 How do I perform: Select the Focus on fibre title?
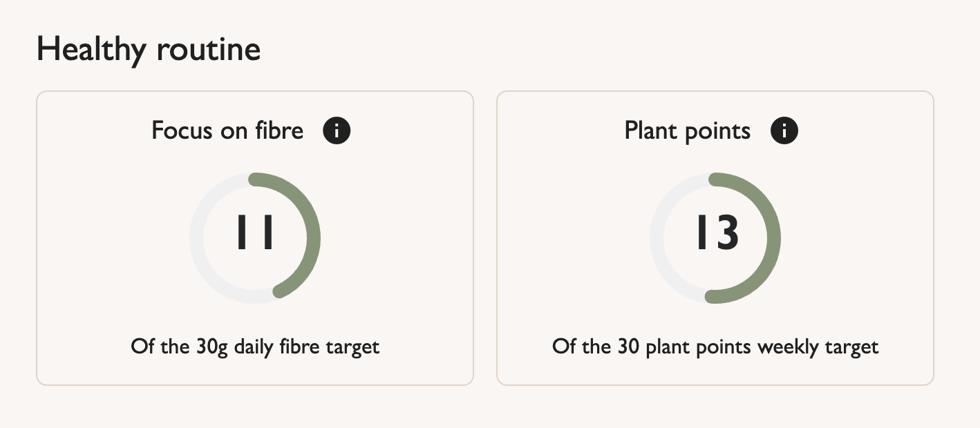click(227, 130)
